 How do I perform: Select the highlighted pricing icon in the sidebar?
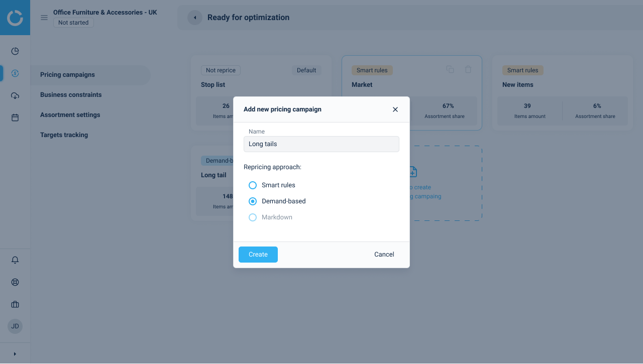coord(15,73)
